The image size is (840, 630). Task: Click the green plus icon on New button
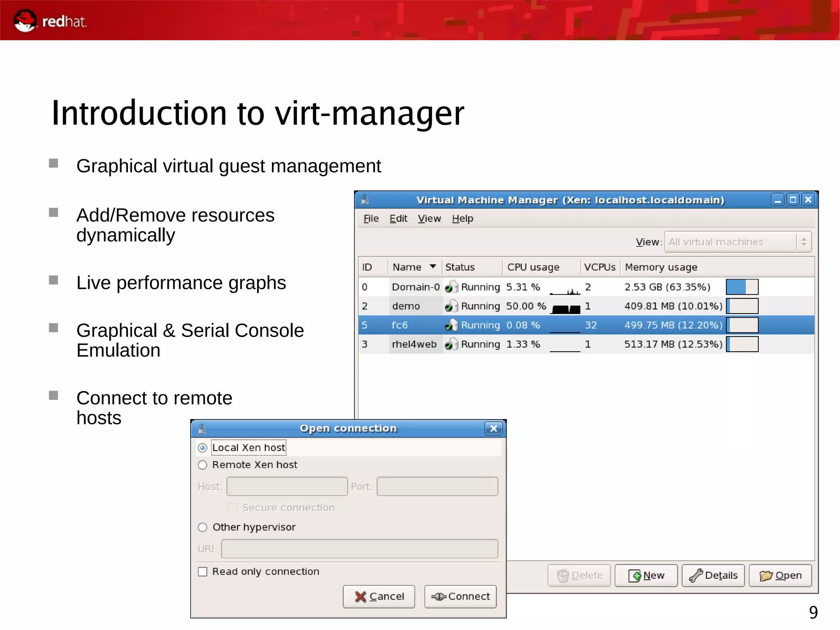pyautogui.click(x=635, y=576)
